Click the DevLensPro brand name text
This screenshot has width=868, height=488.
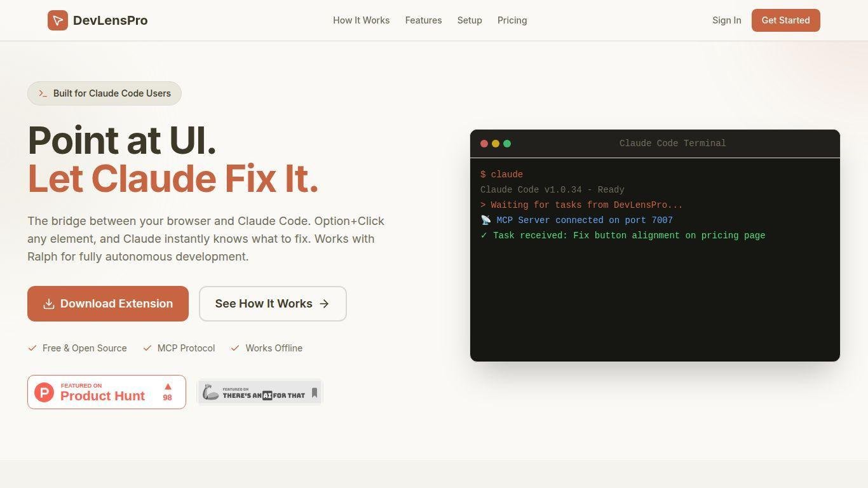(x=111, y=20)
